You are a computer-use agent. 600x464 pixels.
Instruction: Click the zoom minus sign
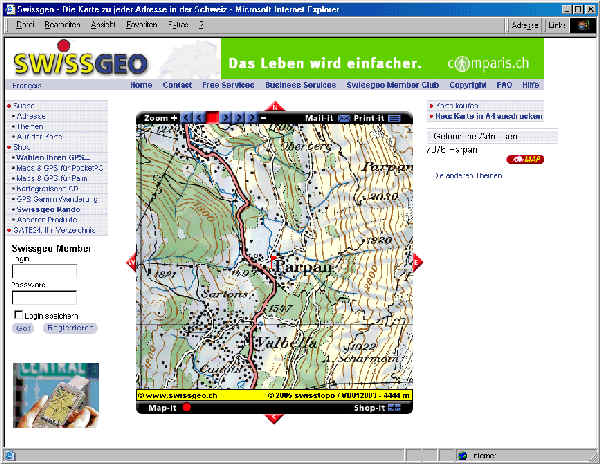pos(263,118)
